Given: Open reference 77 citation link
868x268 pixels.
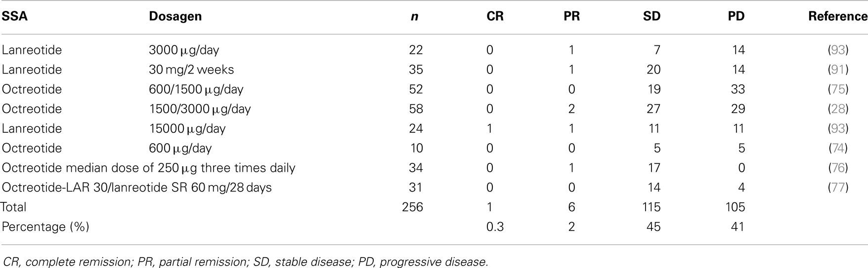Looking at the screenshot, I should (838, 188).
